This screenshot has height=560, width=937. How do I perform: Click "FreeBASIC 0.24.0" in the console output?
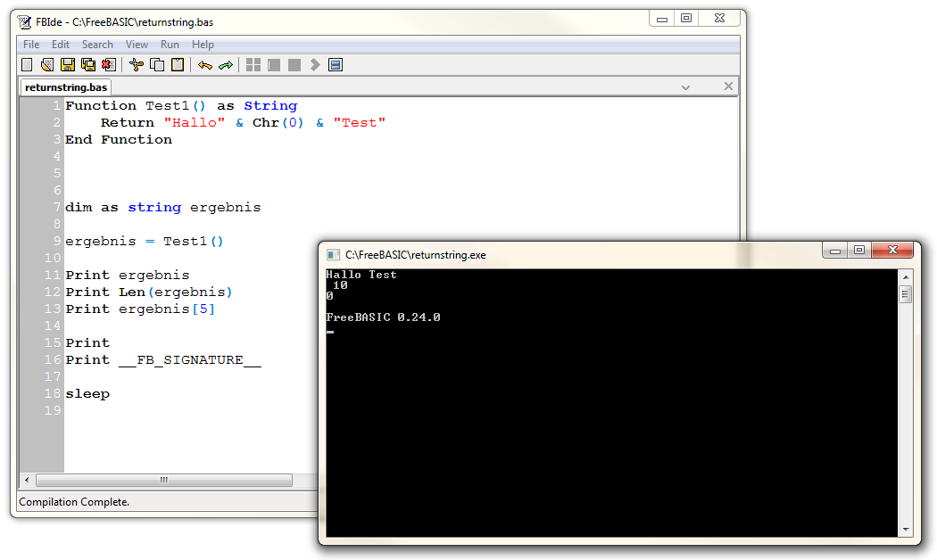click(x=383, y=317)
